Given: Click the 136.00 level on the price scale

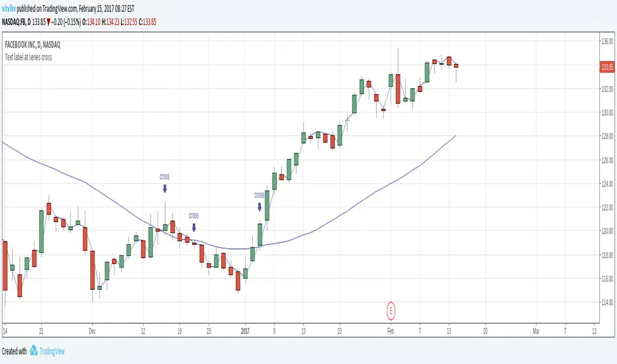Looking at the screenshot, I should pyautogui.click(x=606, y=41).
